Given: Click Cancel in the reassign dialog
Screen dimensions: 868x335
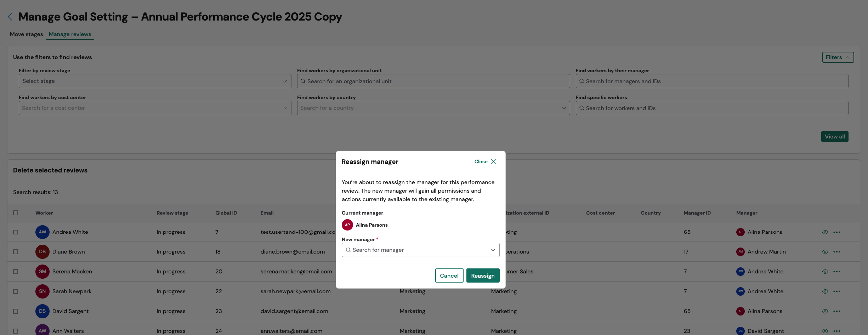Looking at the screenshot, I should point(449,276).
